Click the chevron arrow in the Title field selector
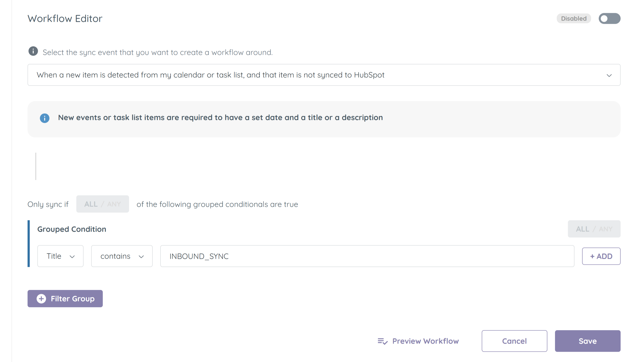The width and height of the screenshot is (644, 362). tap(72, 257)
